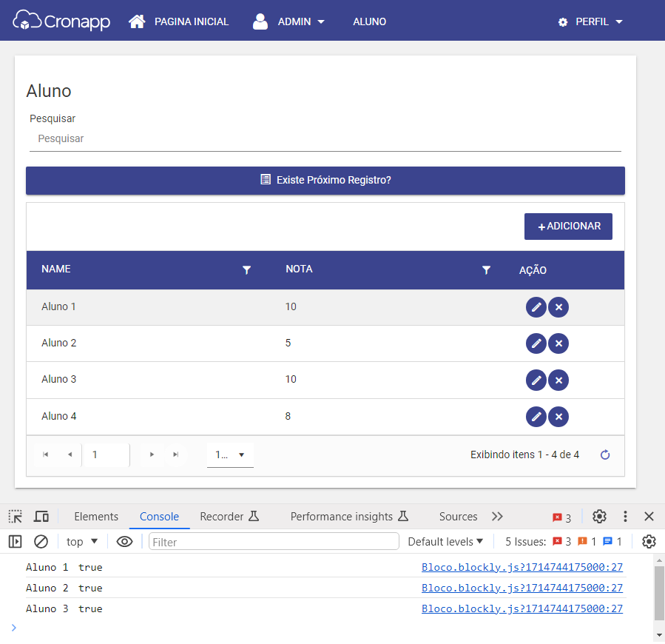Screen dimensions: 665x644
Task: Open the Default levels dropdown
Action: point(445,542)
